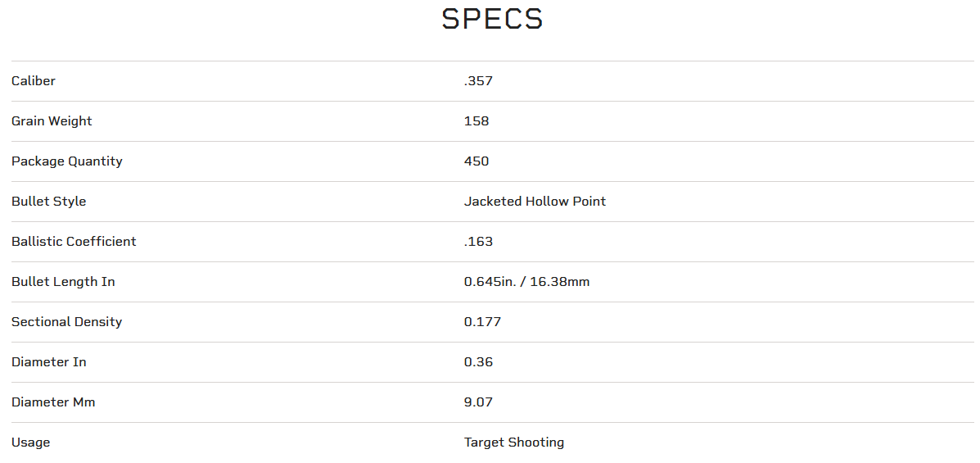Select the 0.177 sectional density value
Image resolution: width=980 pixels, height=463 pixels.
[482, 322]
